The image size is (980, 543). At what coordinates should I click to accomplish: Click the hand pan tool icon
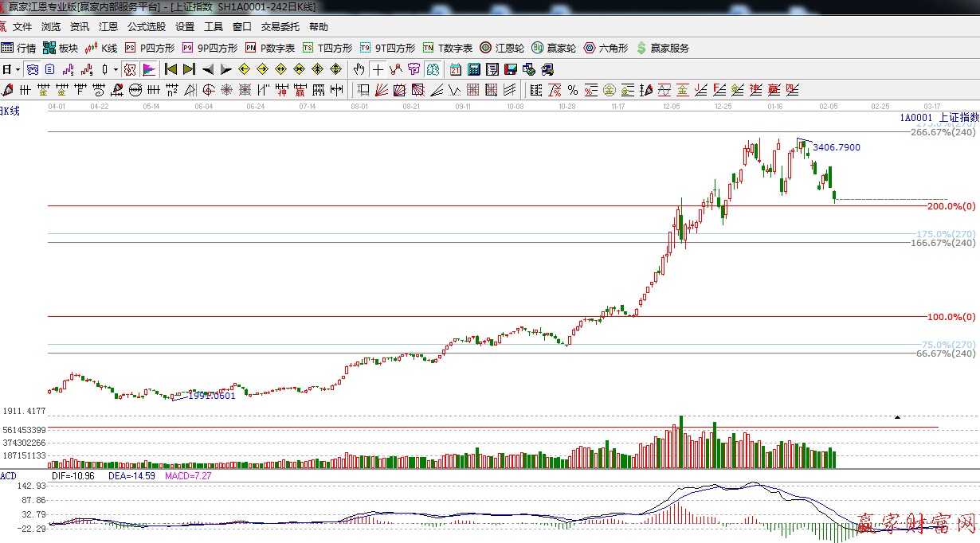pos(359,69)
